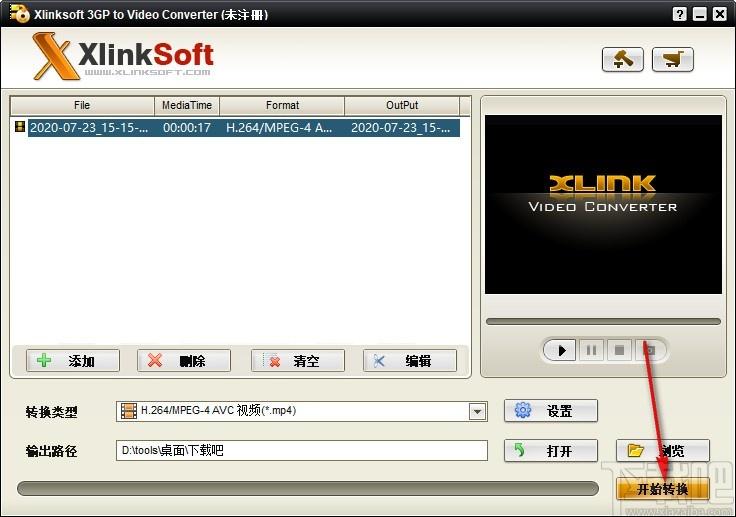Click the XlinkSoft logo
The height and width of the screenshot is (517, 736).
click(123, 56)
